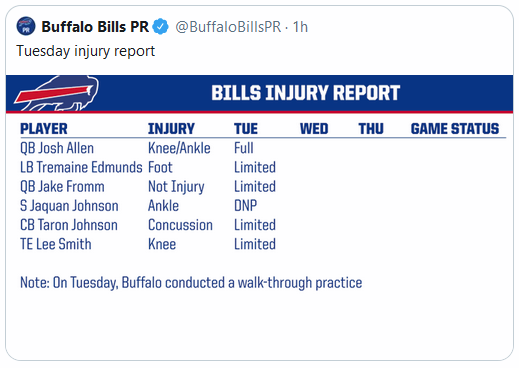Open the Buffalo Bills PR profile avatar

(x=26, y=26)
